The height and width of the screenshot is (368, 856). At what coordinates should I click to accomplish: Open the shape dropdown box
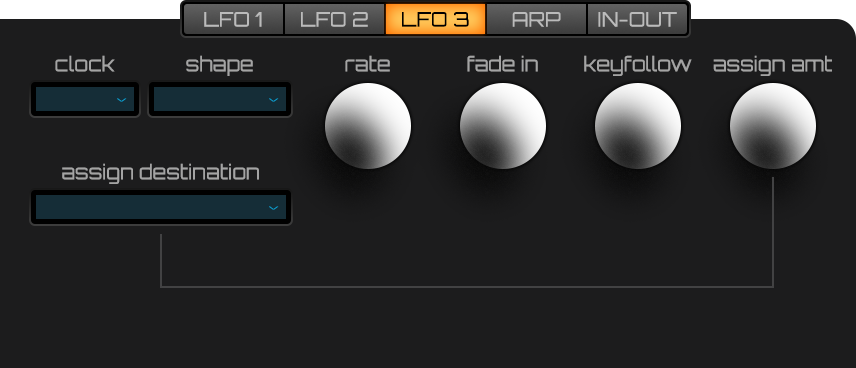tap(219, 99)
